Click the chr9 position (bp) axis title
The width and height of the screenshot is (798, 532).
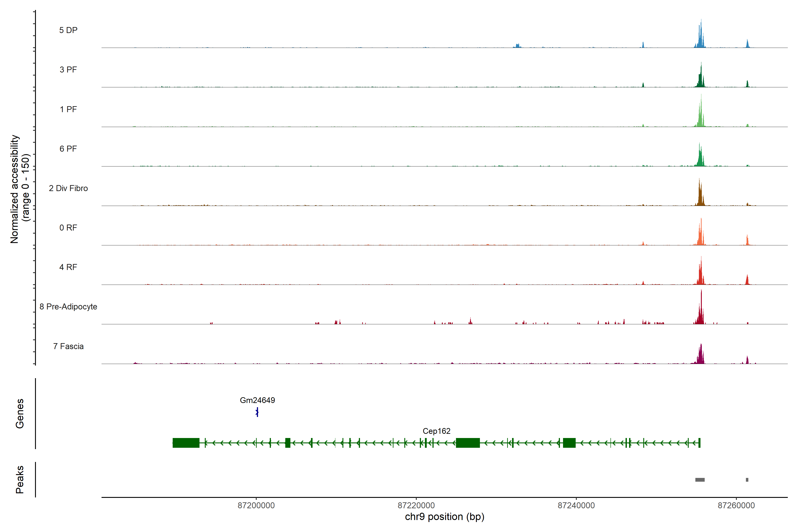pos(444,517)
